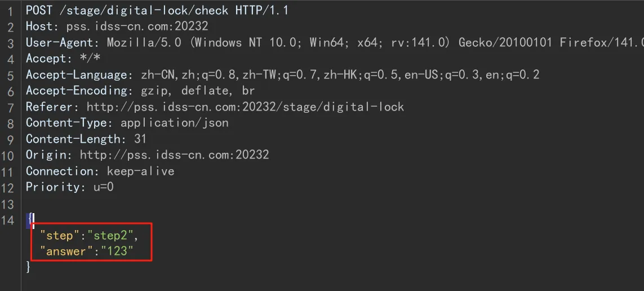644x291 pixels.
Task: Click the Connection keep-alive value
Action: click(140, 171)
